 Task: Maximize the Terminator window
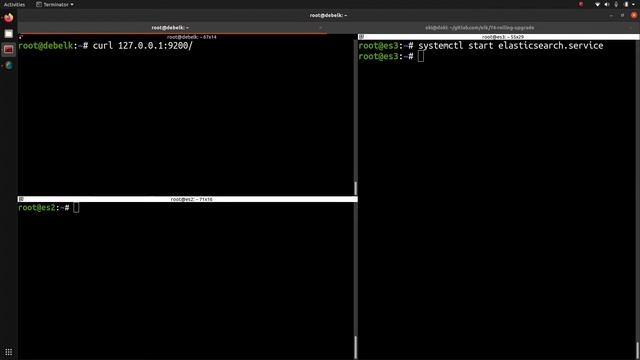[622, 15]
